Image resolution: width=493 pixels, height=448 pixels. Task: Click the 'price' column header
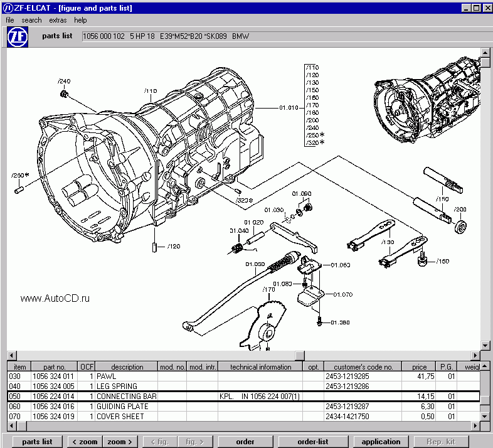(419, 367)
